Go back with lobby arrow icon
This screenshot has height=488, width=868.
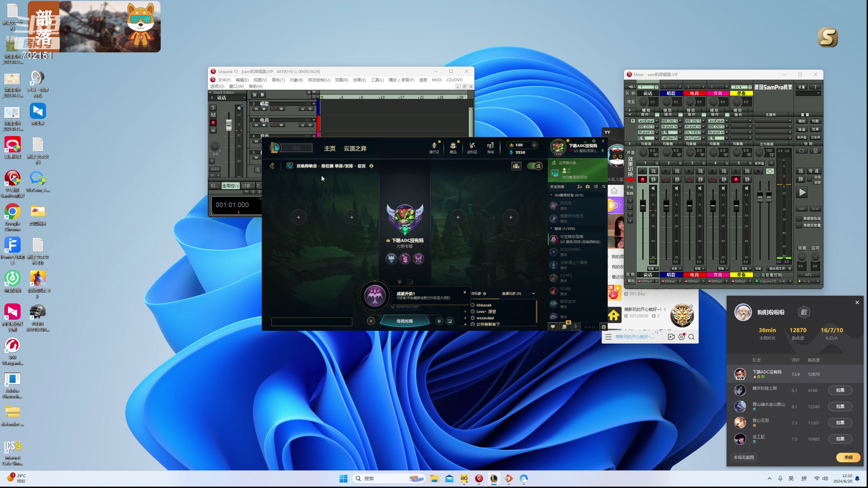272,166
